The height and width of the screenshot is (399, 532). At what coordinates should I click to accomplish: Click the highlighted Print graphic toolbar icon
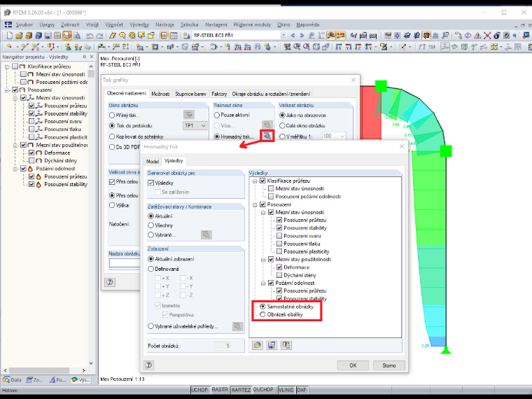tap(67, 35)
